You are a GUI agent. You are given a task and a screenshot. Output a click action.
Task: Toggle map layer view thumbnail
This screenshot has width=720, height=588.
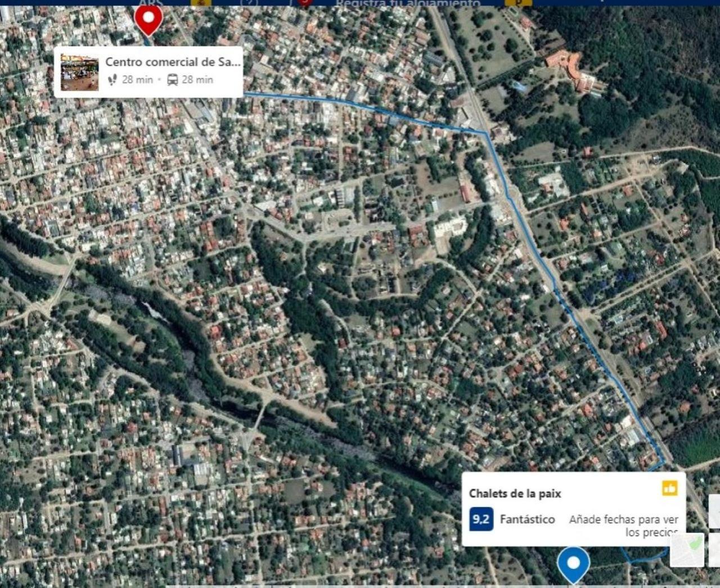(x=687, y=549)
